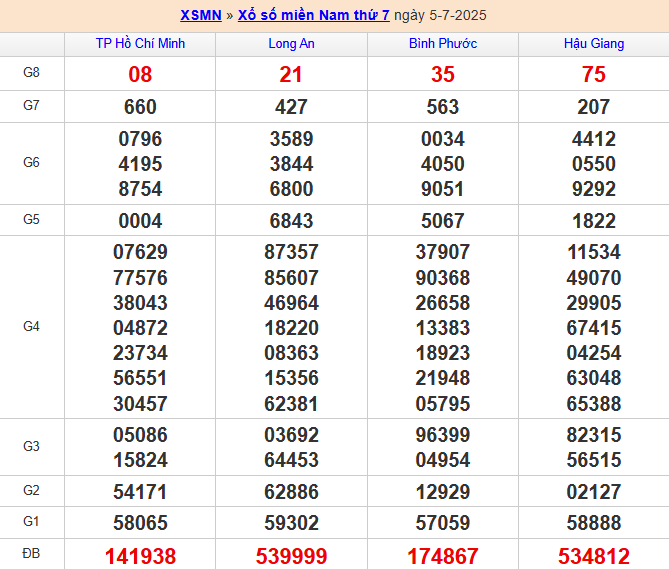Click G4 number 62381
The width and height of the screenshot is (669, 569).
tap(291, 404)
